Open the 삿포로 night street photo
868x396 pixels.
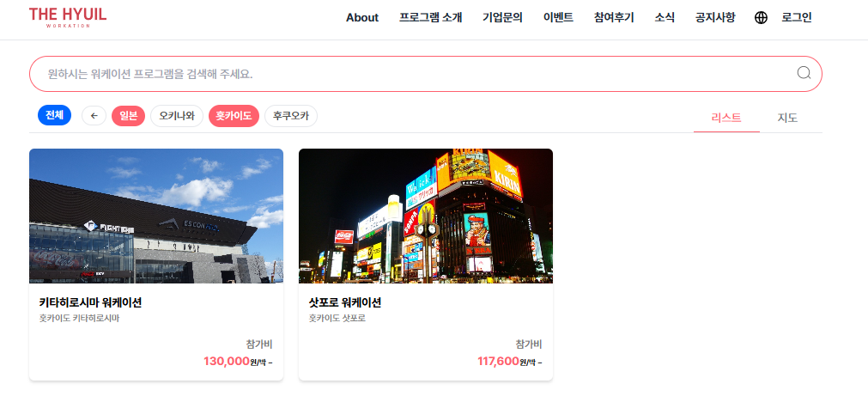(426, 216)
